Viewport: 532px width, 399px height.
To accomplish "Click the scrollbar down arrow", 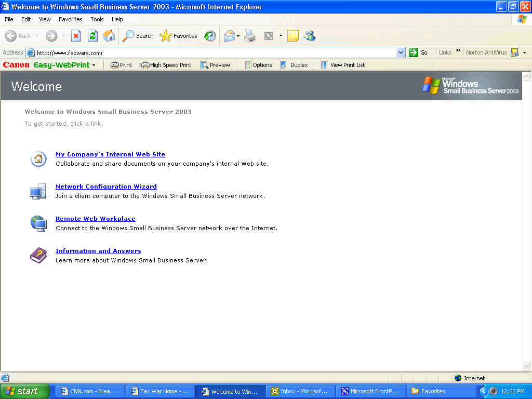I will point(527,366).
